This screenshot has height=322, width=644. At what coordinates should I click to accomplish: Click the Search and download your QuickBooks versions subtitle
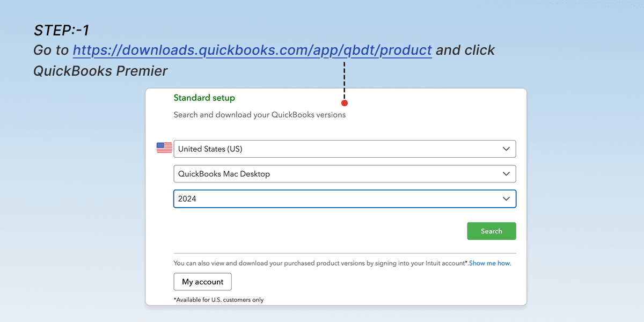pyautogui.click(x=260, y=115)
